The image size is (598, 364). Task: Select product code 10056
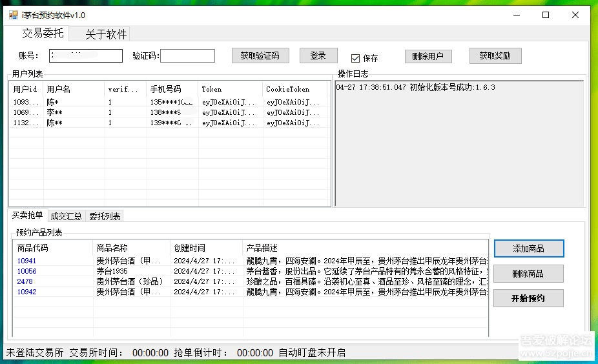click(x=26, y=271)
